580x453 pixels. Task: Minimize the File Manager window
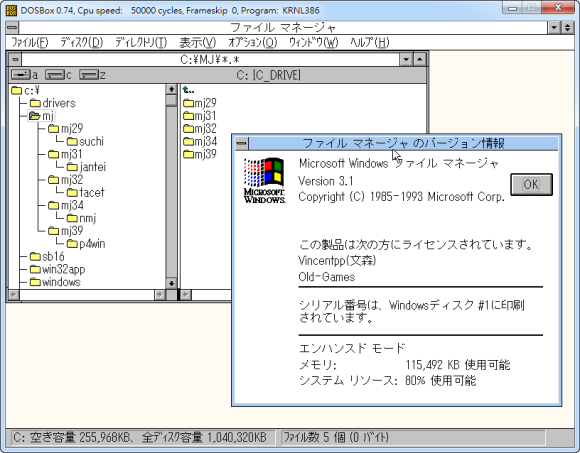coord(554,27)
